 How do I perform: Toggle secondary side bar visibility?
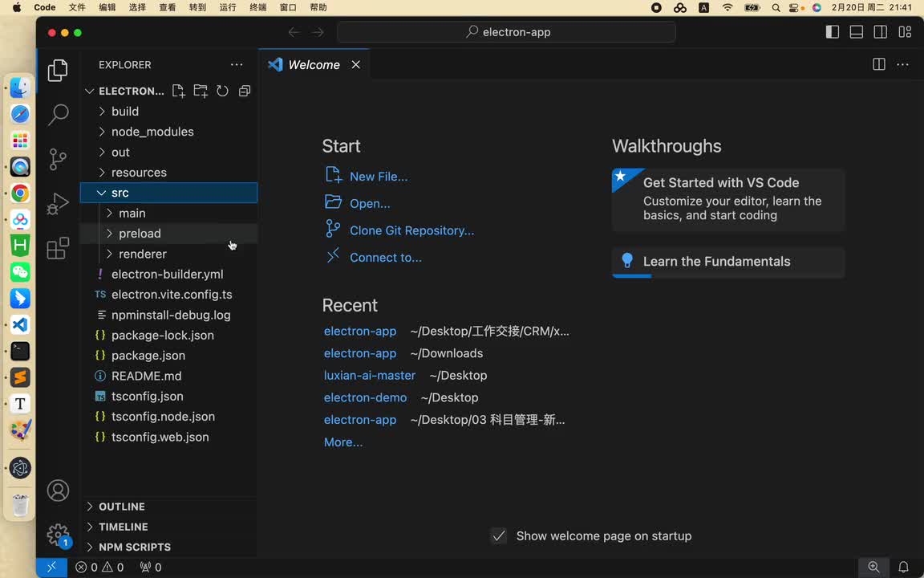[x=881, y=32]
